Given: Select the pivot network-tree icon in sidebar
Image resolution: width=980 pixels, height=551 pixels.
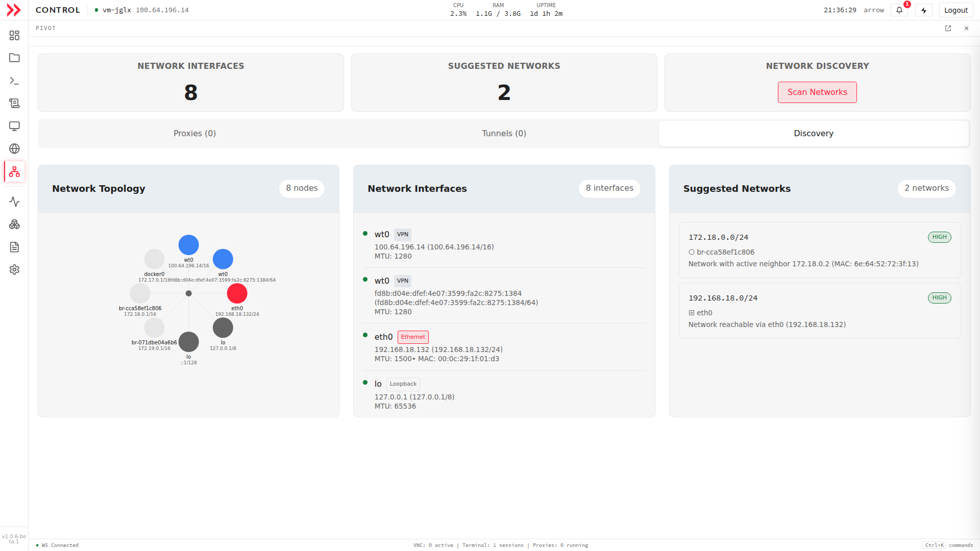Looking at the screenshot, I should point(14,171).
